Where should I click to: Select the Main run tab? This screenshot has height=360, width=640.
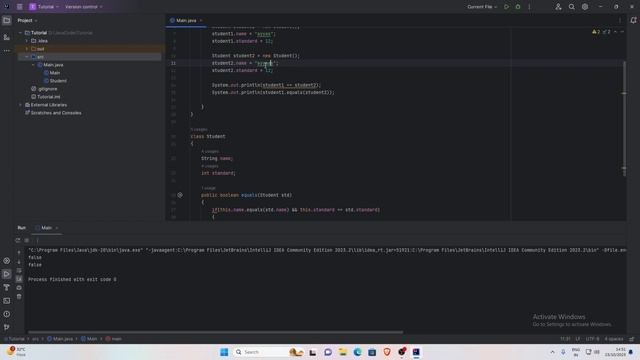[x=46, y=228]
